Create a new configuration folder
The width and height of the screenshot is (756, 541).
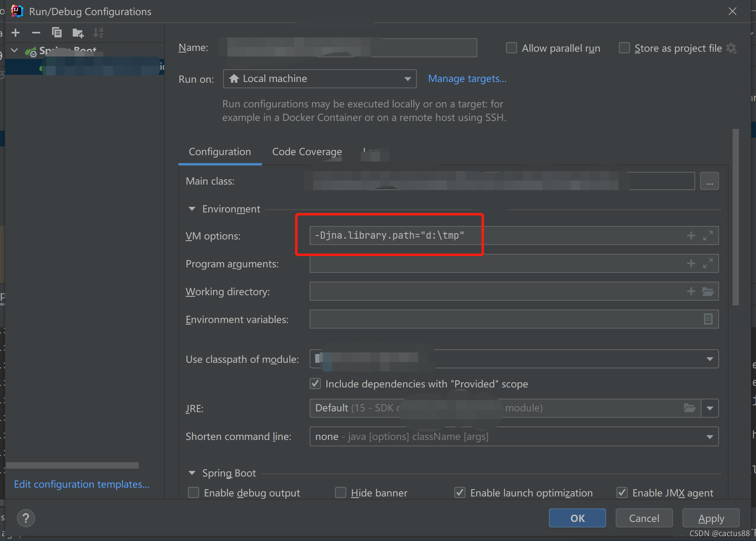coord(78,33)
